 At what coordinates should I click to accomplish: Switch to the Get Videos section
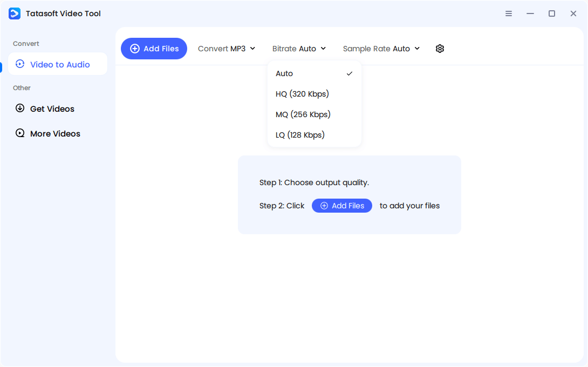[x=52, y=108]
